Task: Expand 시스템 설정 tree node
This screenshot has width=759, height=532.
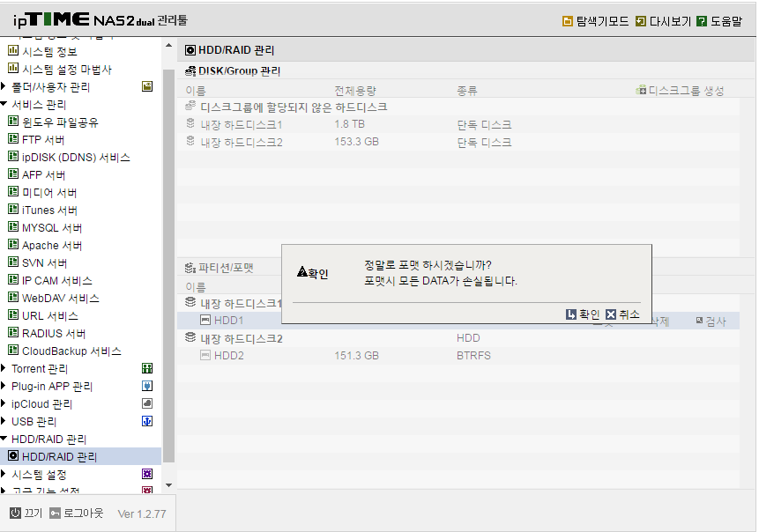Action: [4, 474]
